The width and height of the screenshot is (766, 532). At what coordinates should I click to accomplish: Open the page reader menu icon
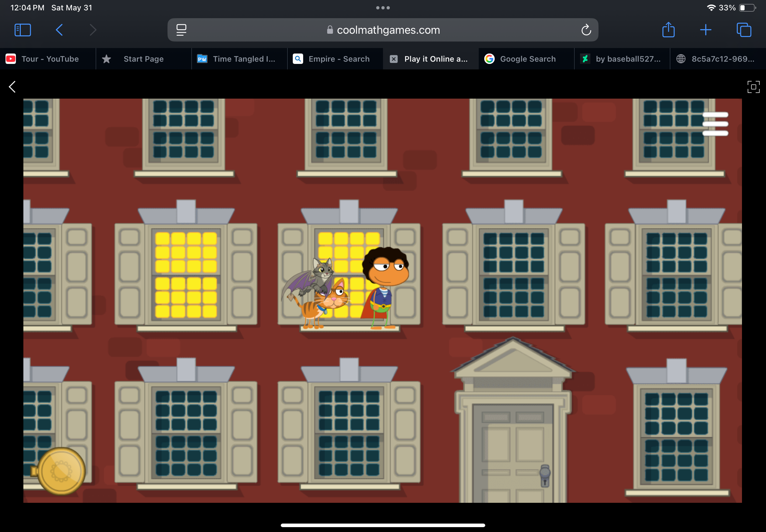tap(181, 30)
